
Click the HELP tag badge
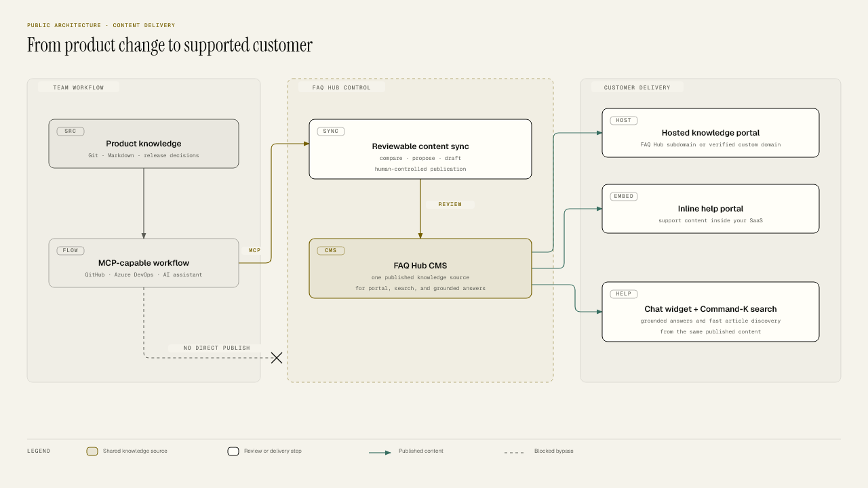pos(624,294)
